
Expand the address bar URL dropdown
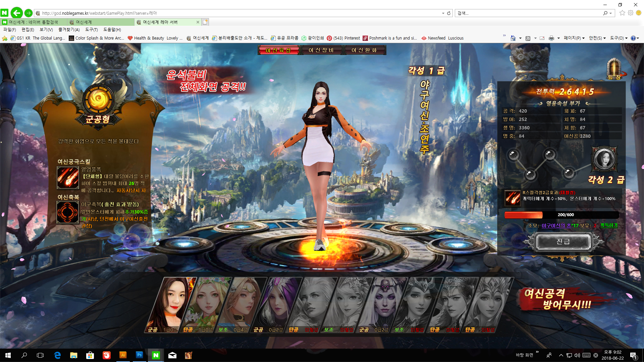(443, 13)
